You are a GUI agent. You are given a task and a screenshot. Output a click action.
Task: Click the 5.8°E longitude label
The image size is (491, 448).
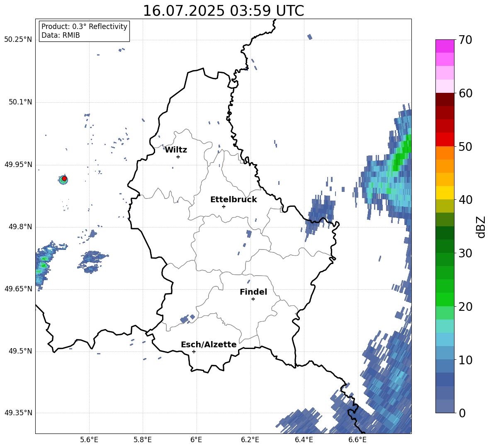coord(143,440)
